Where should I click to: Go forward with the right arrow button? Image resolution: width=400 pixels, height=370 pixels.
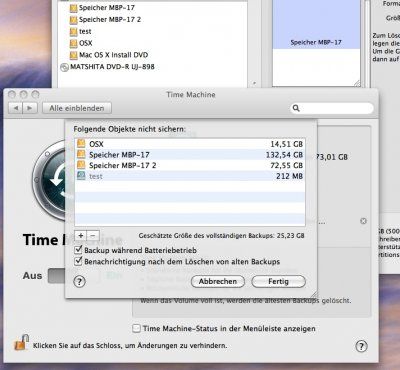click(30, 108)
